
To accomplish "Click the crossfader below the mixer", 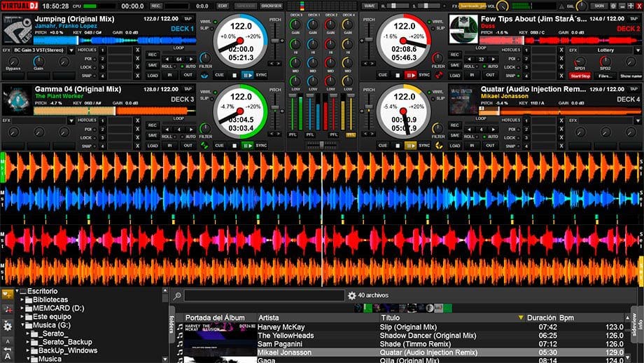I will (x=321, y=144).
